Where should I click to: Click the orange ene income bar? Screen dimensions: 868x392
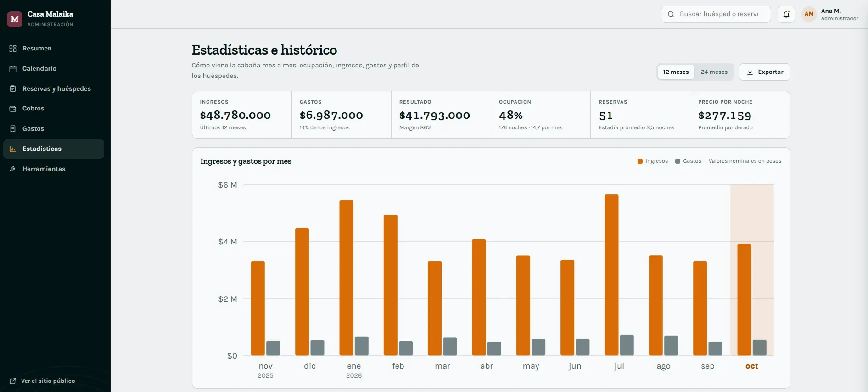click(x=346, y=278)
